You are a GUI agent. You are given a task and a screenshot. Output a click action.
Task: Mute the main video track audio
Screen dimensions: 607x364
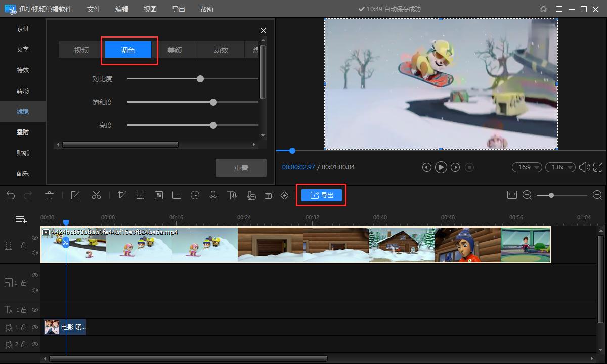pos(35,253)
